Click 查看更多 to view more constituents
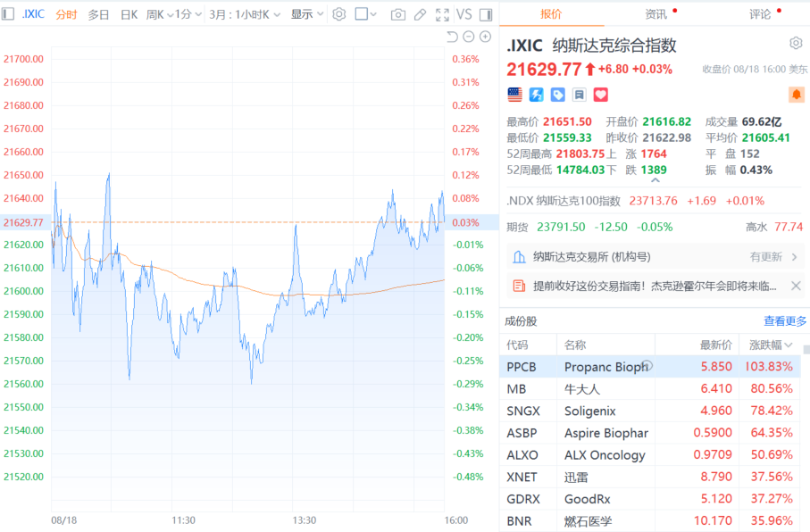810x532 pixels. click(x=785, y=321)
